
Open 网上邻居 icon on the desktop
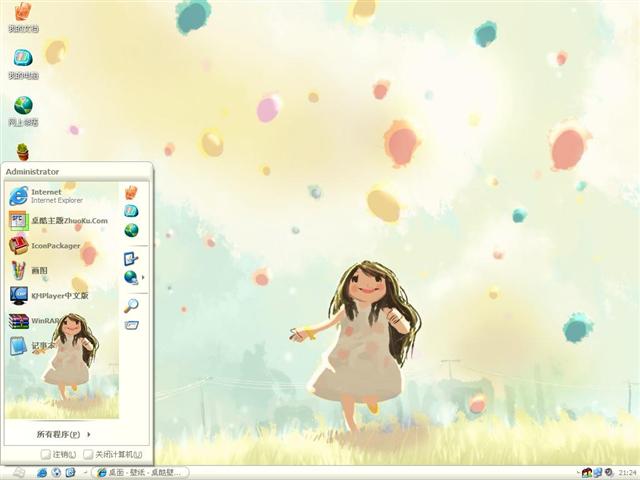(x=23, y=107)
